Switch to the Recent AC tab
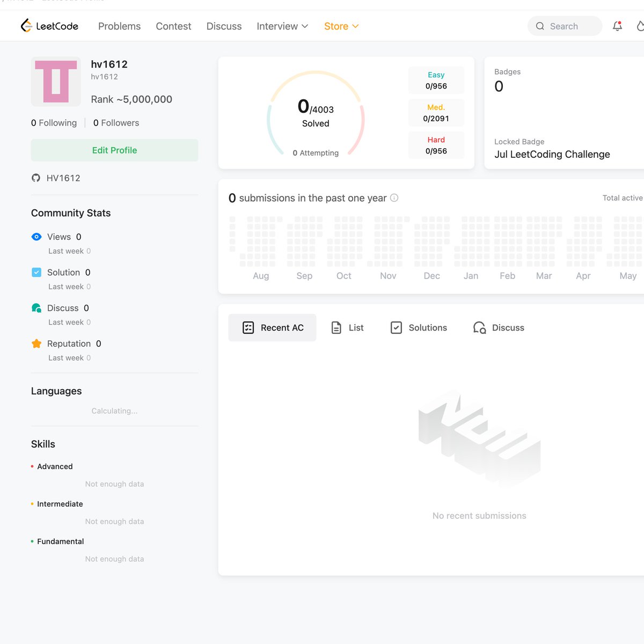Viewport: 644px width, 644px height. pos(272,327)
